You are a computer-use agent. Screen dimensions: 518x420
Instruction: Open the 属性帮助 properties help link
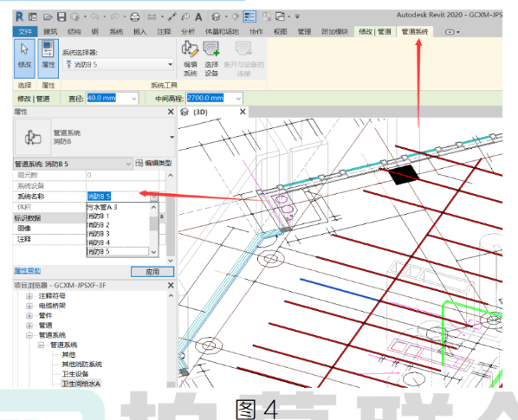(x=27, y=271)
